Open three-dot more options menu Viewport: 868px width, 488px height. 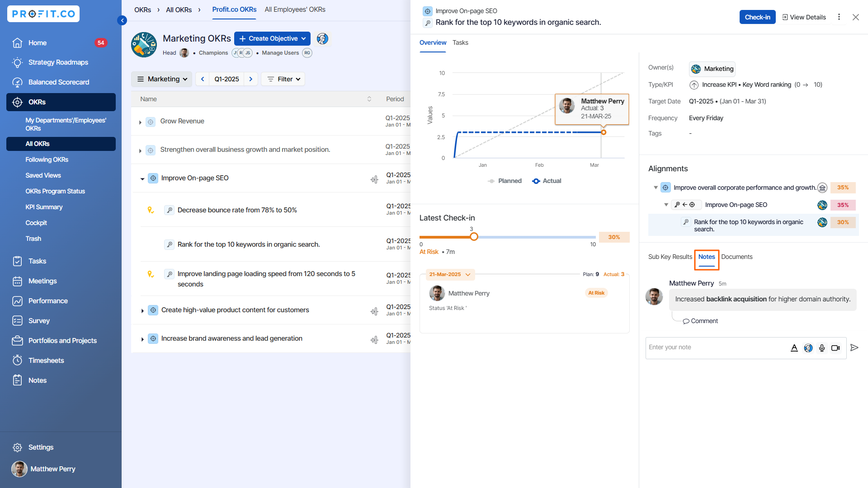coord(839,17)
